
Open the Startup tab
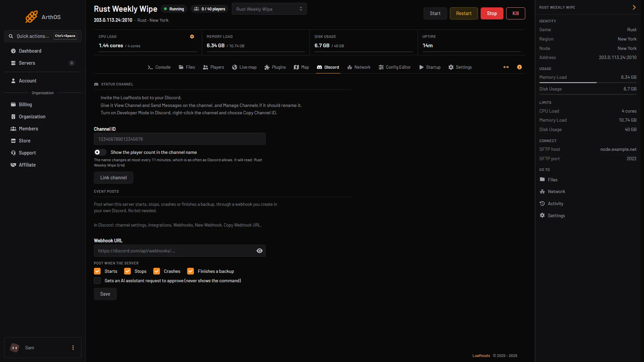(x=430, y=67)
